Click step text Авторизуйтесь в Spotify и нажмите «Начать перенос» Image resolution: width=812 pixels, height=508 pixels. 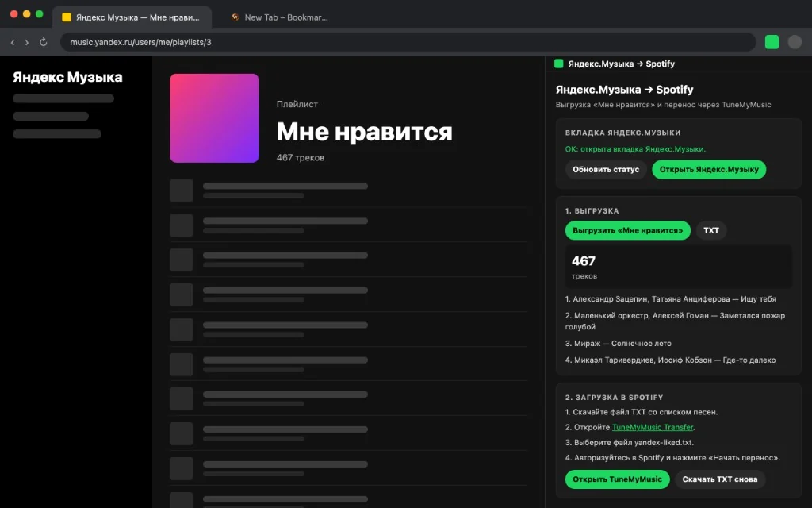coord(672,458)
